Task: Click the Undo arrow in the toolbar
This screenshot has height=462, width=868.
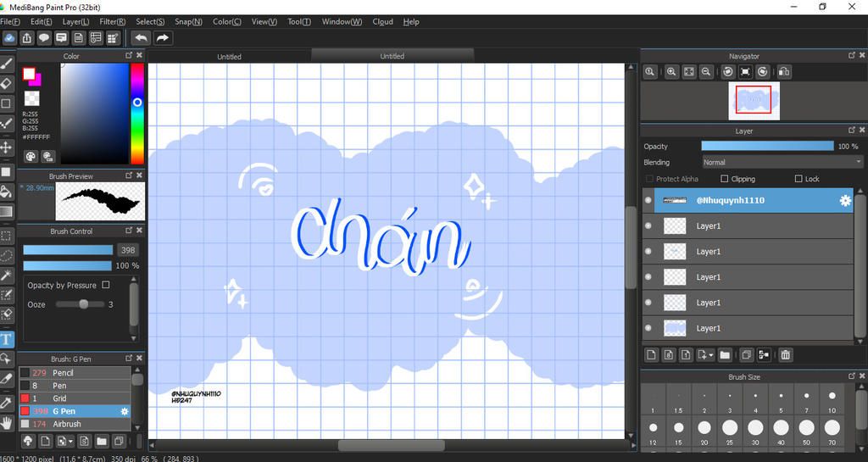Action: 142,37
